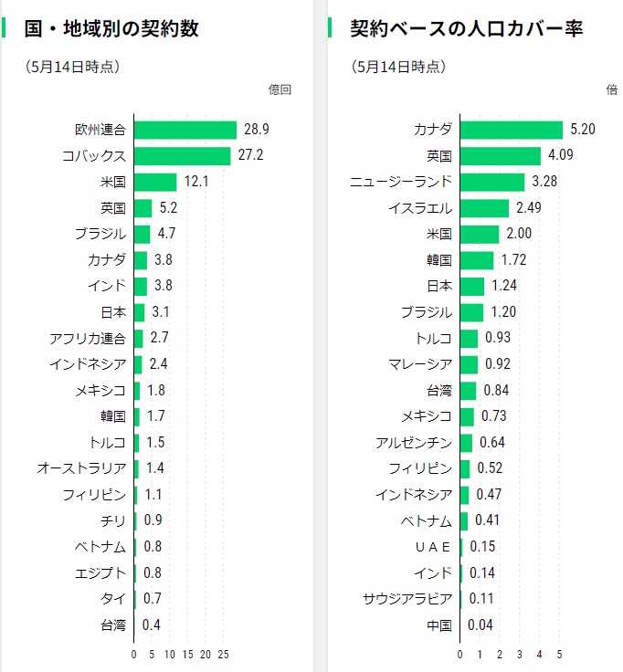The image size is (623, 672).
Task: Select the アフリカ連合 country label
Action: (x=88, y=339)
